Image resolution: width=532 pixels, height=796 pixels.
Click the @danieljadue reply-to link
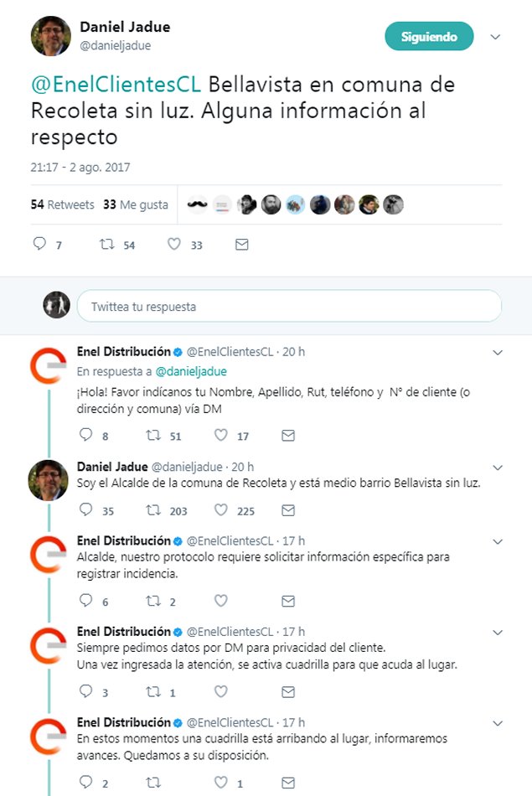(x=191, y=371)
